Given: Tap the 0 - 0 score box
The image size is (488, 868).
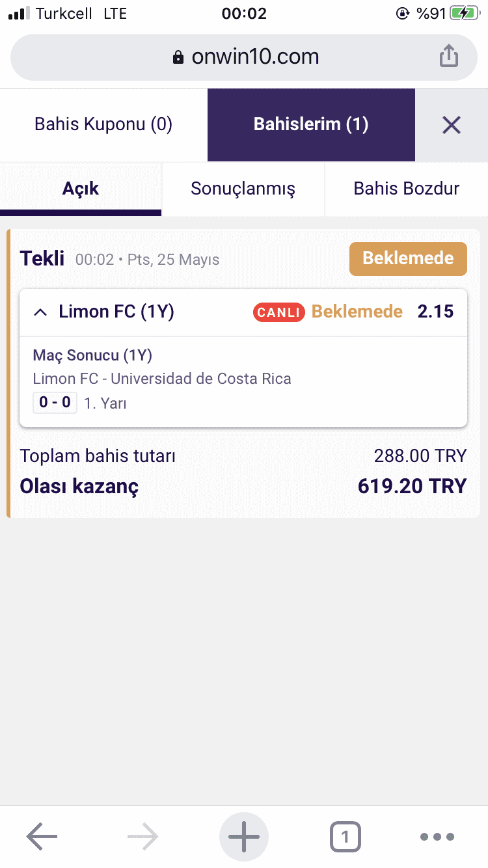Looking at the screenshot, I should tap(55, 403).
